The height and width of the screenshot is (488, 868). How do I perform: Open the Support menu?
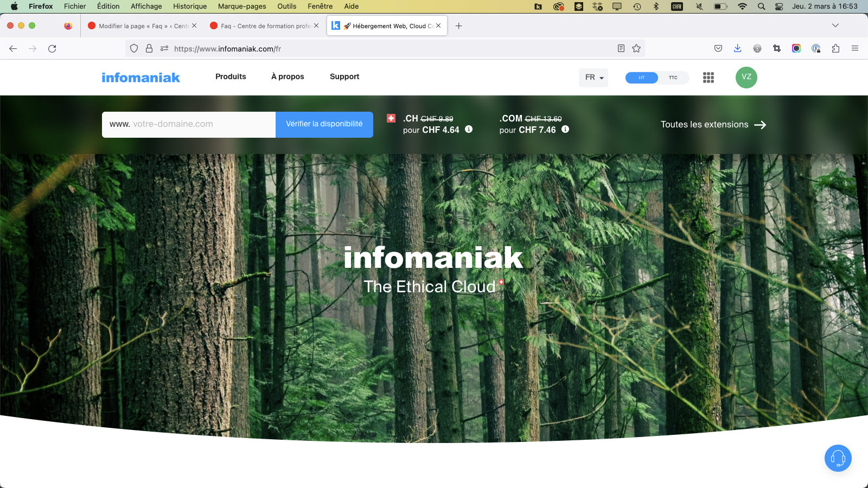[x=344, y=76]
